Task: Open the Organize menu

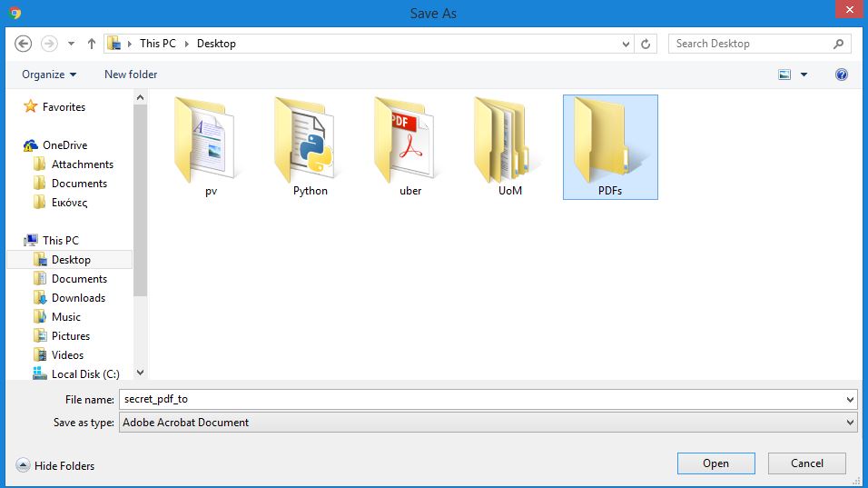Action: 49,75
